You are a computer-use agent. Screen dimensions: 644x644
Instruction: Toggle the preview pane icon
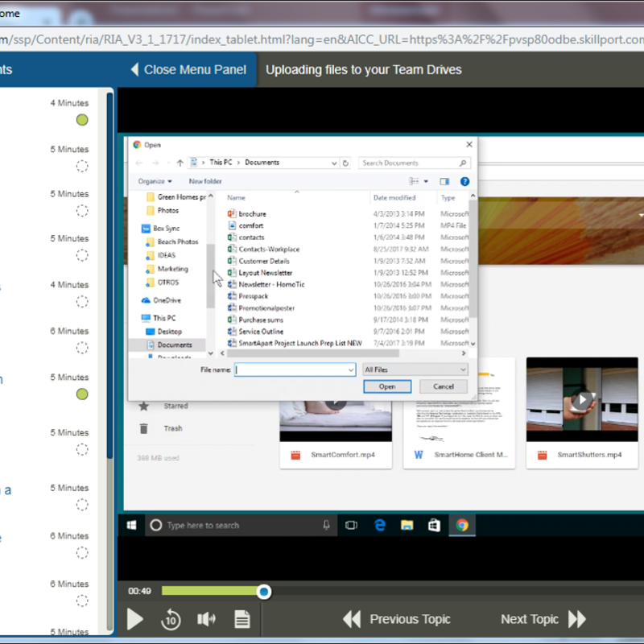444,181
